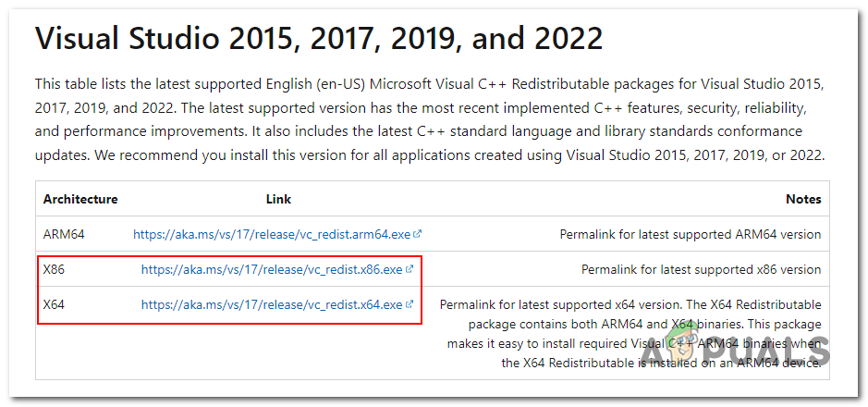This screenshot has height=407, width=868.
Task: Click the intro paragraph beginning 'This table lists'
Action: click(430, 121)
